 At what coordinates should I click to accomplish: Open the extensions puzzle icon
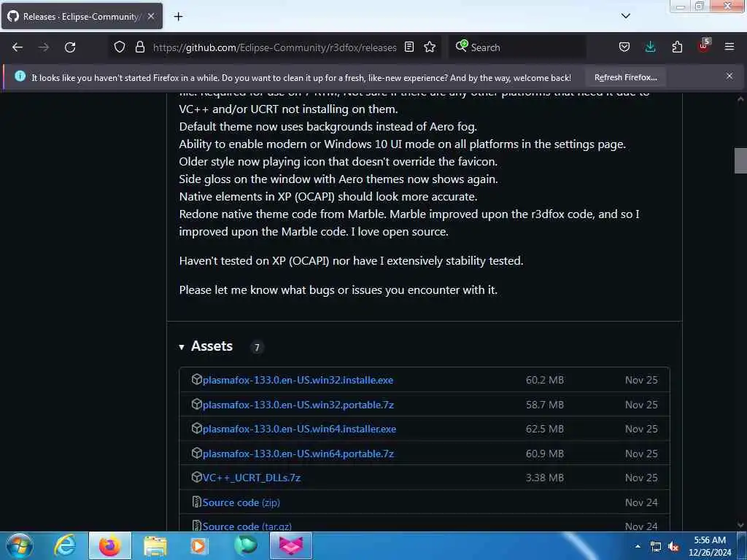(677, 47)
